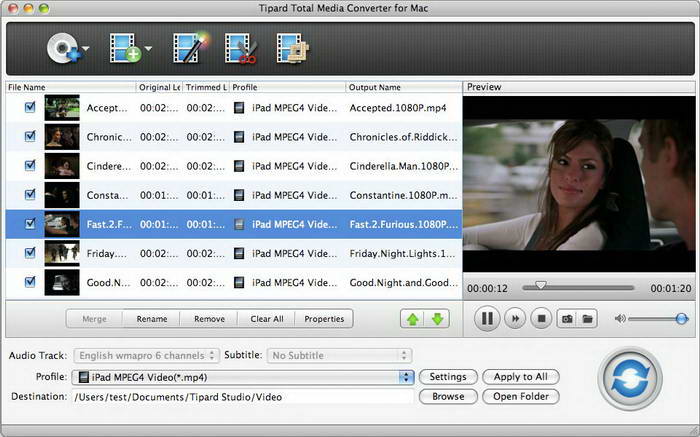
Task: Disable the Good Night file checkbox
Action: click(29, 281)
